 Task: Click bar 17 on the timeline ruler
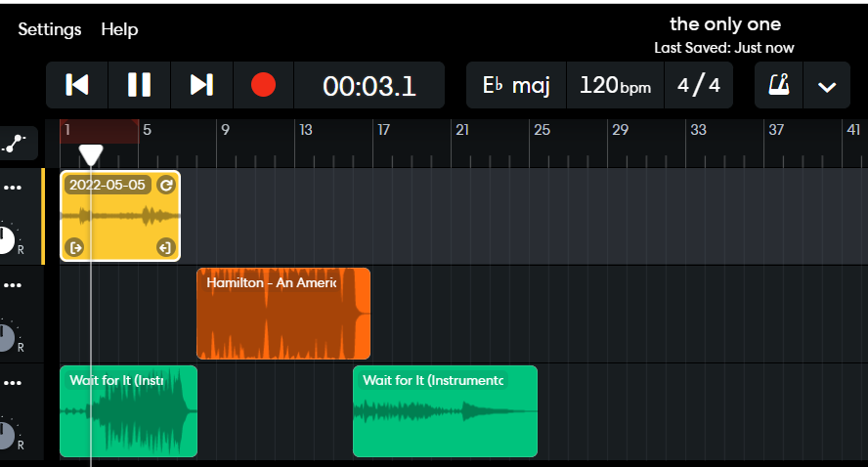click(383, 130)
